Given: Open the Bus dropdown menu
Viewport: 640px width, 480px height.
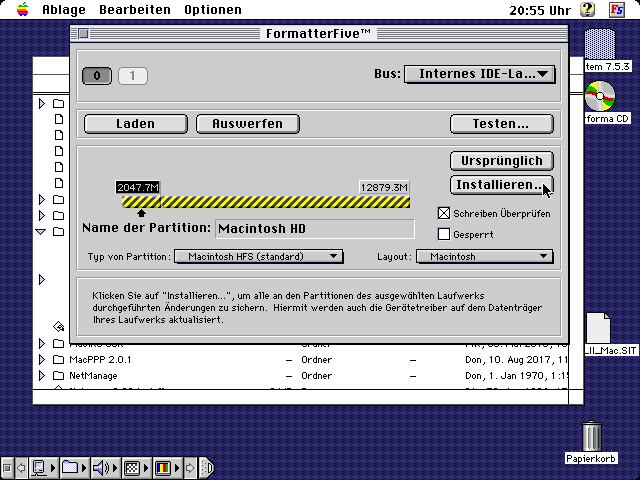Looking at the screenshot, I should 480,74.
